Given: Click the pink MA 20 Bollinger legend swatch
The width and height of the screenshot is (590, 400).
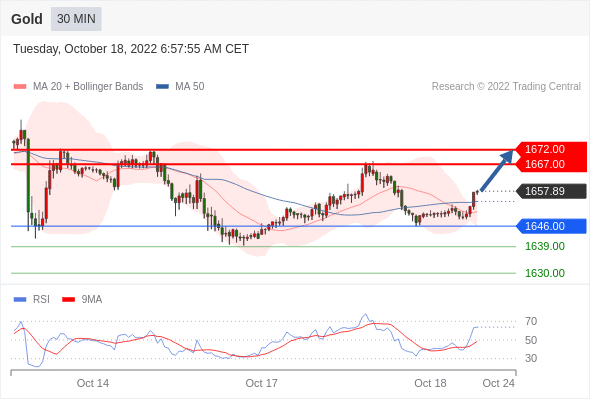Looking at the screenshot, I should (20, 87).
